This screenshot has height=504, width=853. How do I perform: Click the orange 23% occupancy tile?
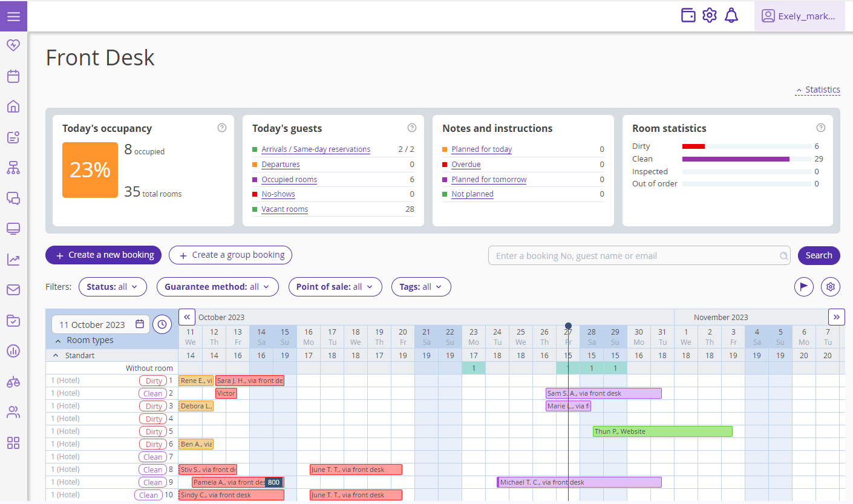click(90, 170)
